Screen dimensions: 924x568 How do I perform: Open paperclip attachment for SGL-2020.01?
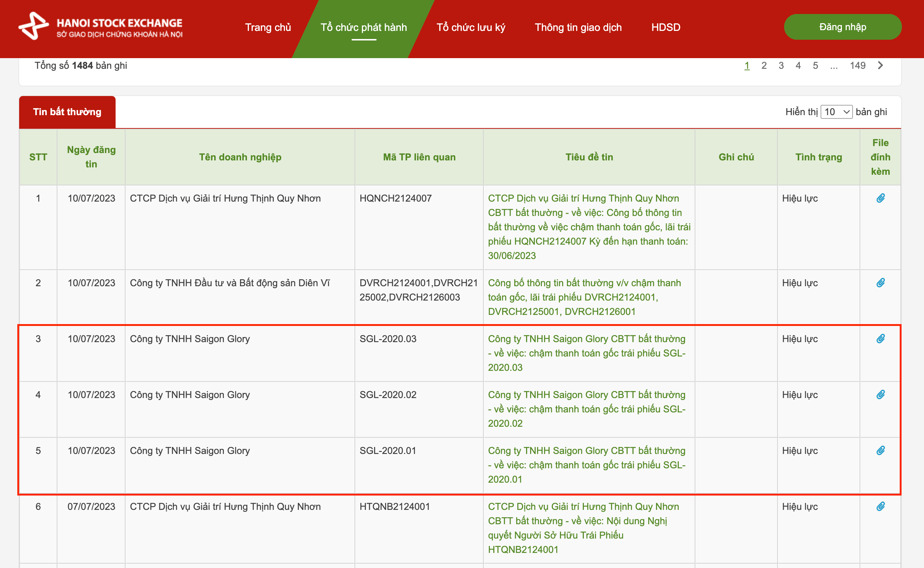pos(880,450)
